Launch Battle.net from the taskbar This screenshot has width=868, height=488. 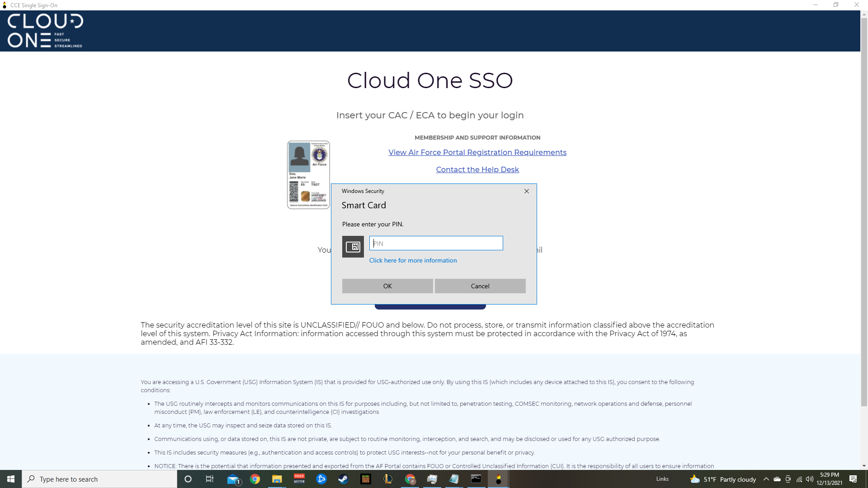coord(321,479)
